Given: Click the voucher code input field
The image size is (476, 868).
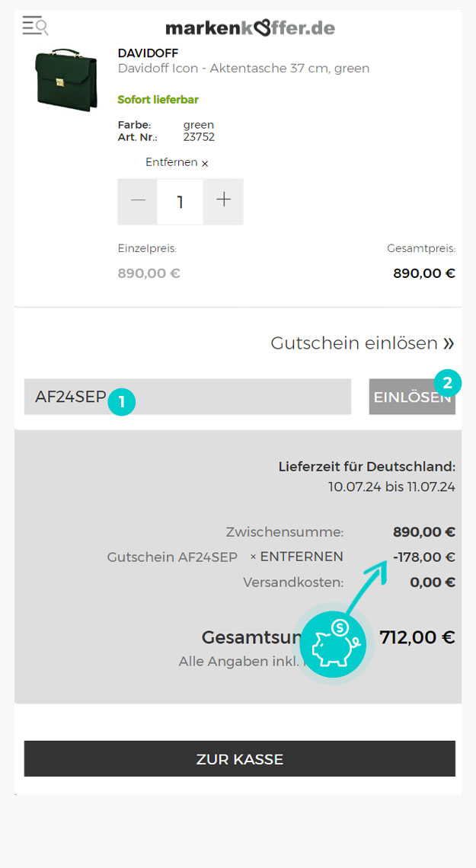Looking at the screenshot, I should coord(187,397).
